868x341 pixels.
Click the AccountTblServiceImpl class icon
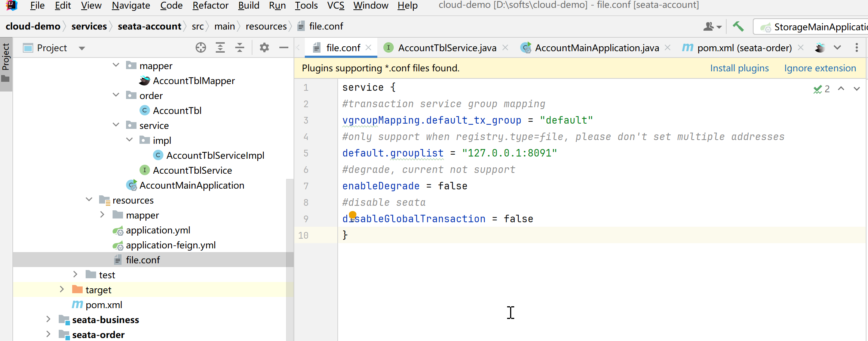(158, 155)
